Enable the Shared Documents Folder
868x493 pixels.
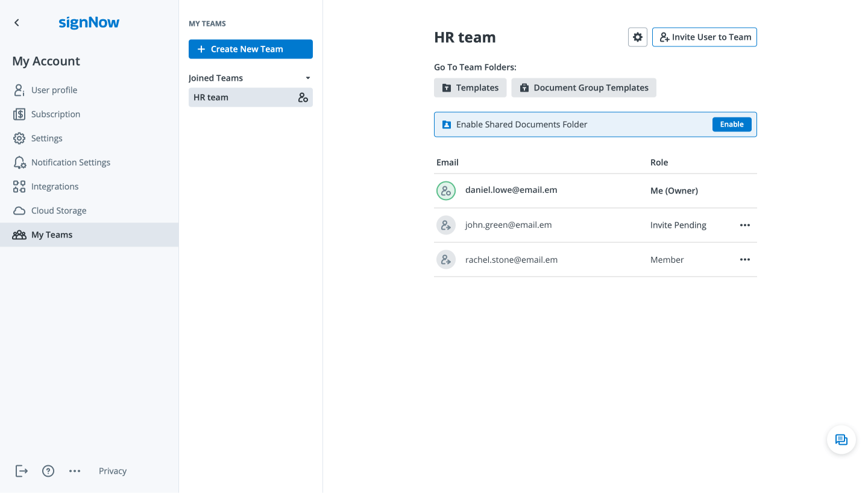click(x=731, y=124)
